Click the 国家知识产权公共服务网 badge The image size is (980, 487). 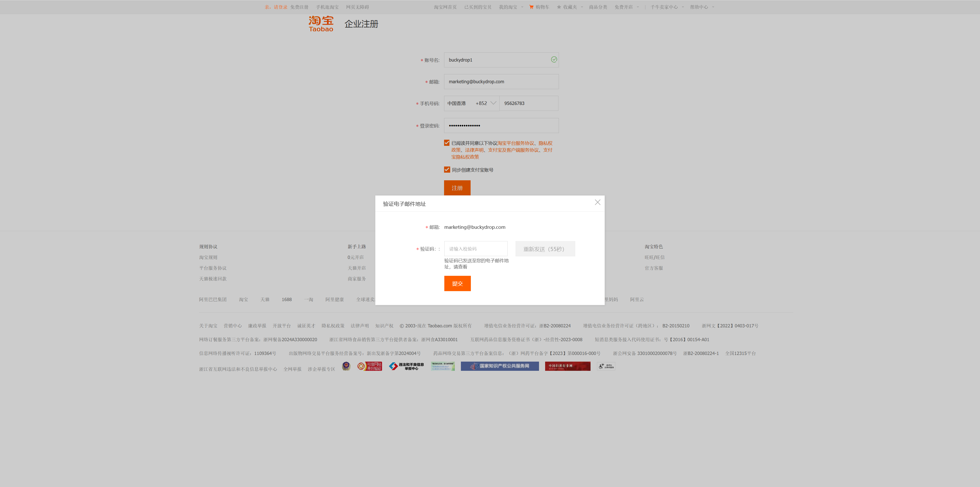(x=499, y=366)
